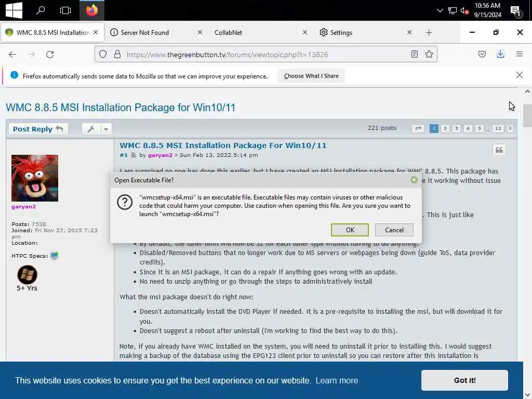The height and width of the screenshot is (399, 532).
Task: Open topic tools wrench icon
Action: pos(91,129)
